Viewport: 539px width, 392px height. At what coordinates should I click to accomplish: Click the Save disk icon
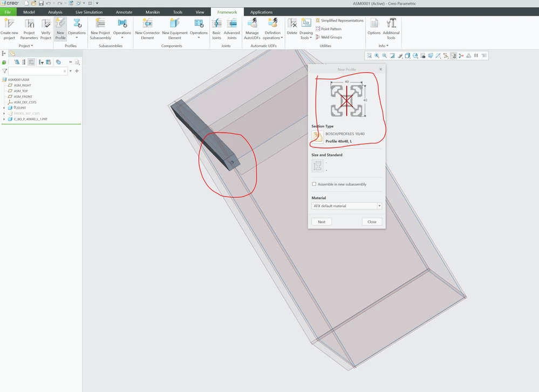pos(41,3)
